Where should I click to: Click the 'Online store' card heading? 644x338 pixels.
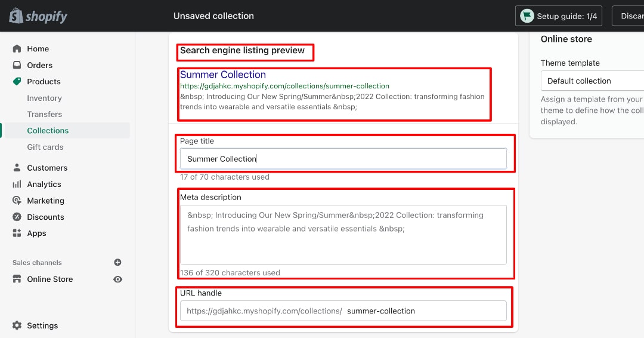pos(566,39)
